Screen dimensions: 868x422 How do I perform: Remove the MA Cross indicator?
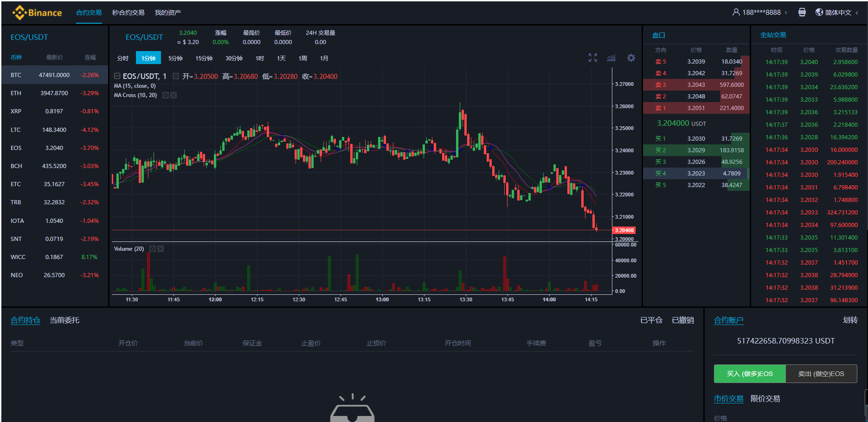coord(174,95)
